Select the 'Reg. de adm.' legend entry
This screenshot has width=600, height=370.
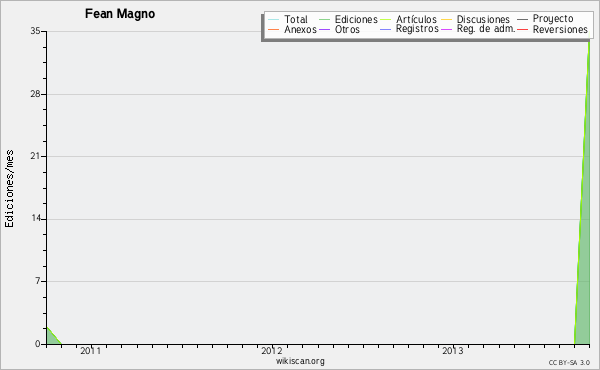486,29
